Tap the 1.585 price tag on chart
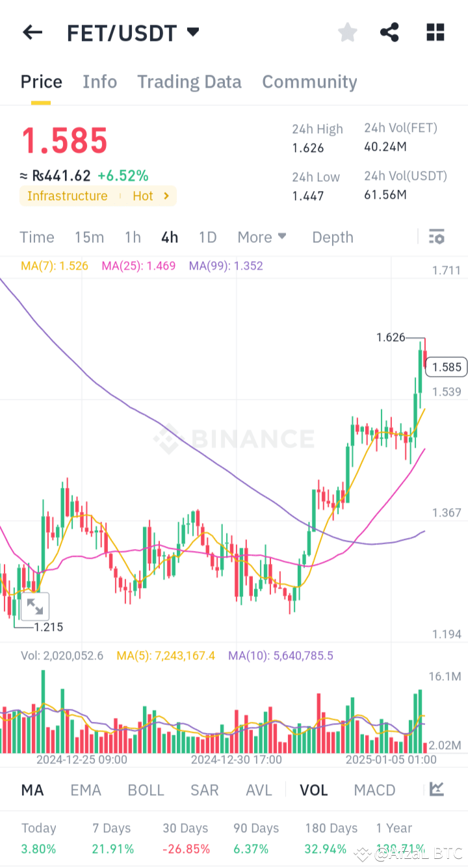The image size is (468, 868). pos(446,366)
